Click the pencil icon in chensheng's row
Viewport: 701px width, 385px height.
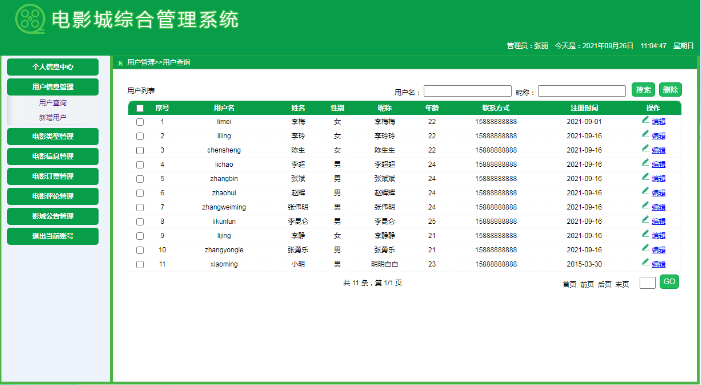[645, 148]
